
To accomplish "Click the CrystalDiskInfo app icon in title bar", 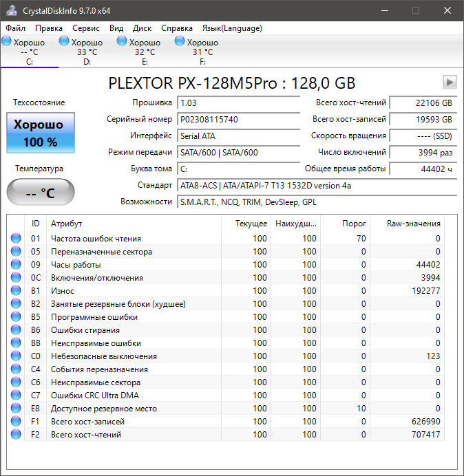I will click(x=12, y=10).
